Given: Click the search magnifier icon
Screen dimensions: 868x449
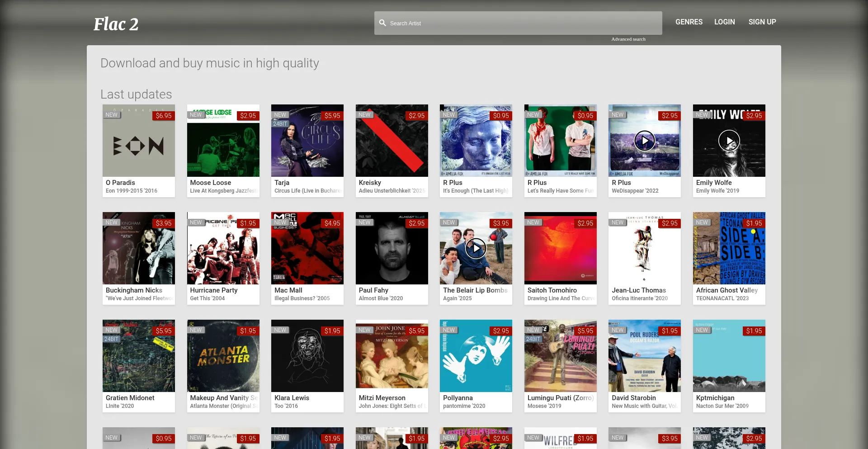Looking at the screenshot, I should pyautogui.click(x=382, y=23).
